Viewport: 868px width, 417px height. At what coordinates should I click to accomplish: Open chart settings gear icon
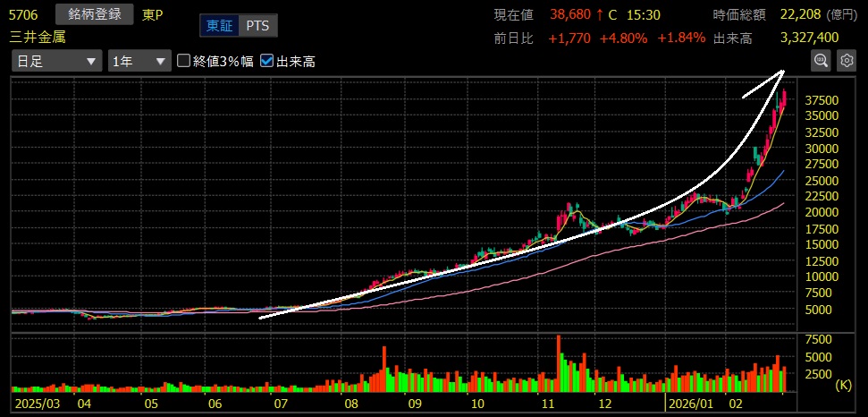(846, 60)
